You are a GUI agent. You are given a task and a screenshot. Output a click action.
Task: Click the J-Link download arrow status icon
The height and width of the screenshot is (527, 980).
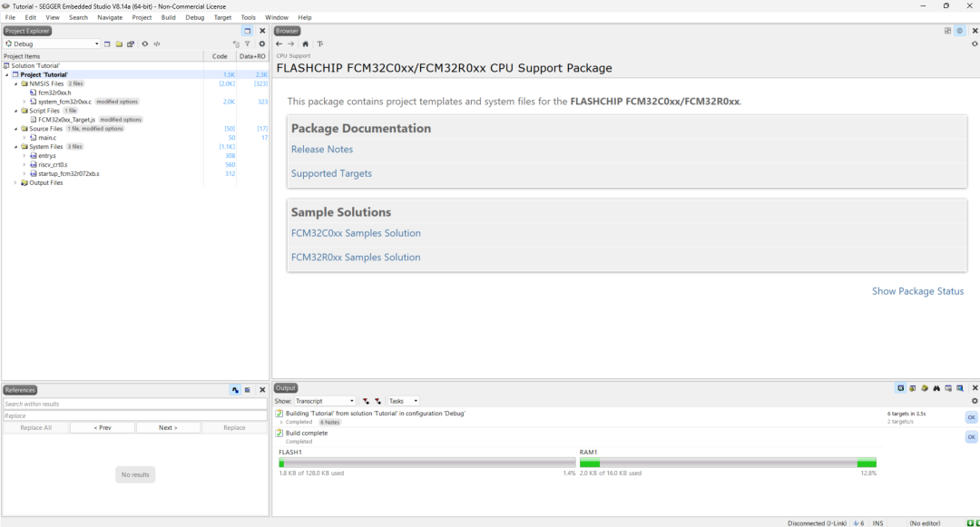click(x=857, y=523)
